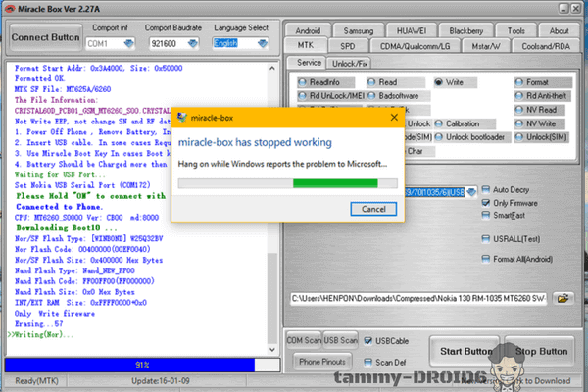
Task: Enable the Scan Def checkbox
Action: pos(368,362)
